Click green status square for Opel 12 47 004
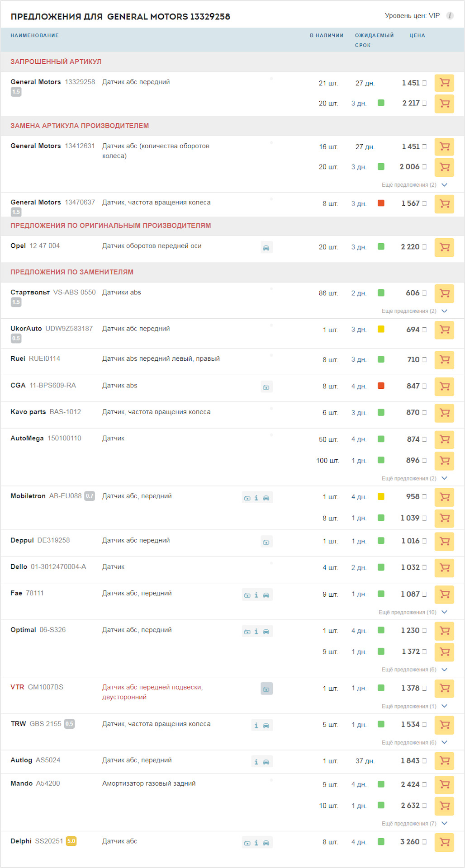The height and width of the screenshot is (868, 465). click(381, 247)
